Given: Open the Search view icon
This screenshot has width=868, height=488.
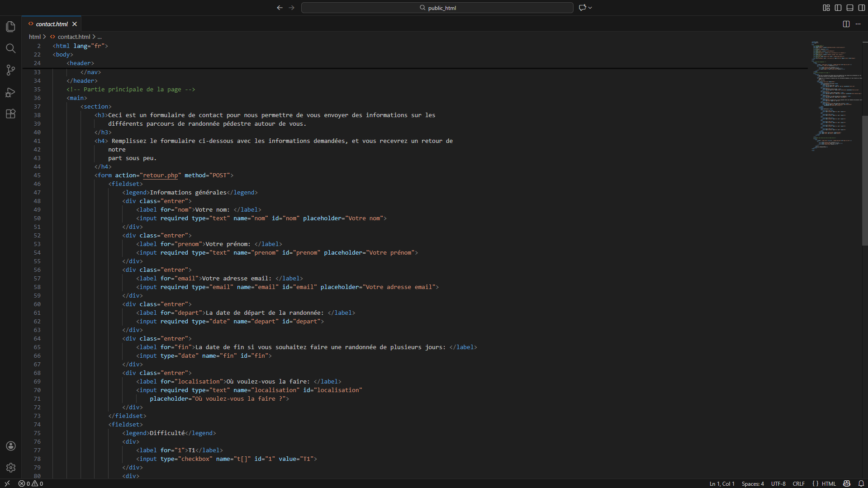Looking at the screenshot, I should (x=11, y=48).
